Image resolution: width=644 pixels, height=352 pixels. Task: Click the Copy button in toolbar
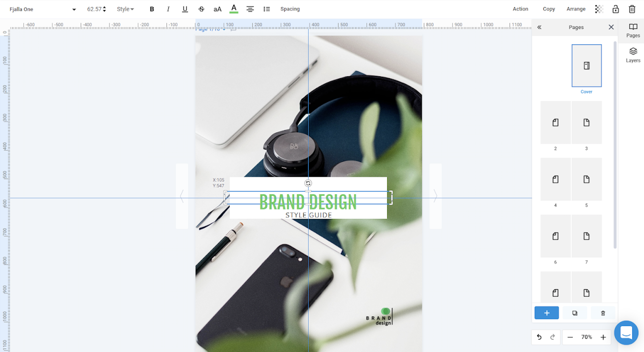(548, 9)
